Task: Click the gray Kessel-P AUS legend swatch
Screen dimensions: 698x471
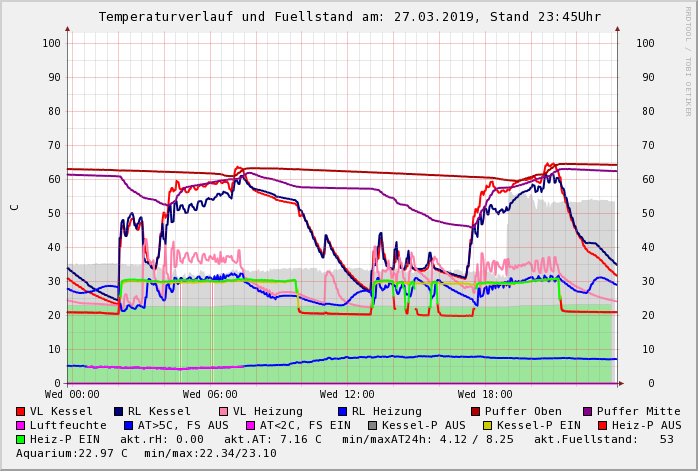Action: point(373,425)
